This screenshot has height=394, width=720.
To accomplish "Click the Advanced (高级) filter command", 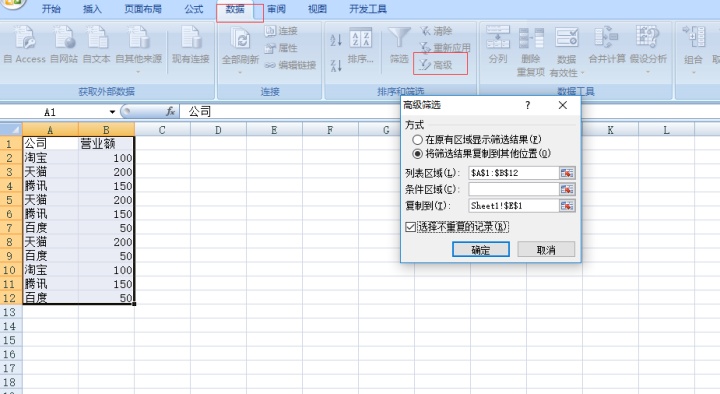I will [x=437, y=65].
